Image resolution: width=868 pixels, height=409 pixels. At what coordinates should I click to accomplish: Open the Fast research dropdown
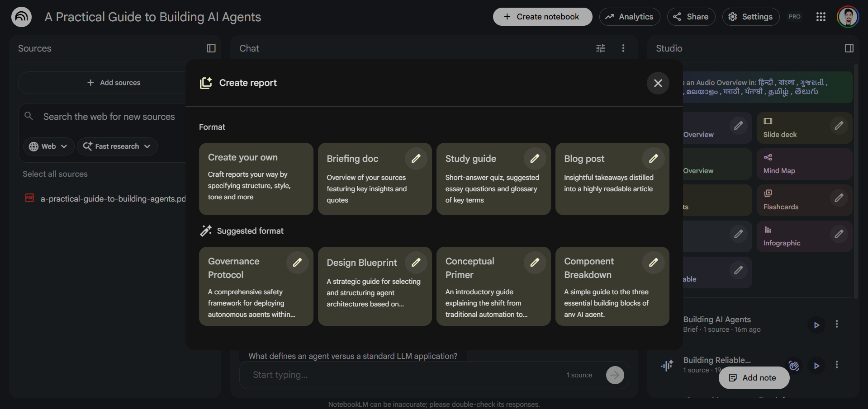click(x=117, y=146)
